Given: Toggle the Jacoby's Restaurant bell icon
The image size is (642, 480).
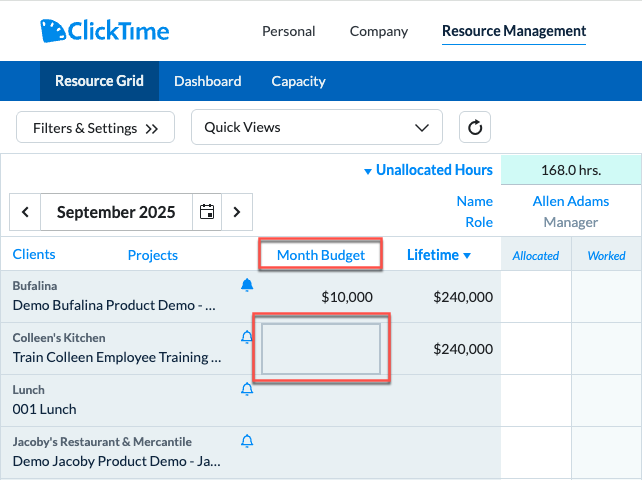Looking at the screenshot, I should pyautogui.click(x=247, y=441).
